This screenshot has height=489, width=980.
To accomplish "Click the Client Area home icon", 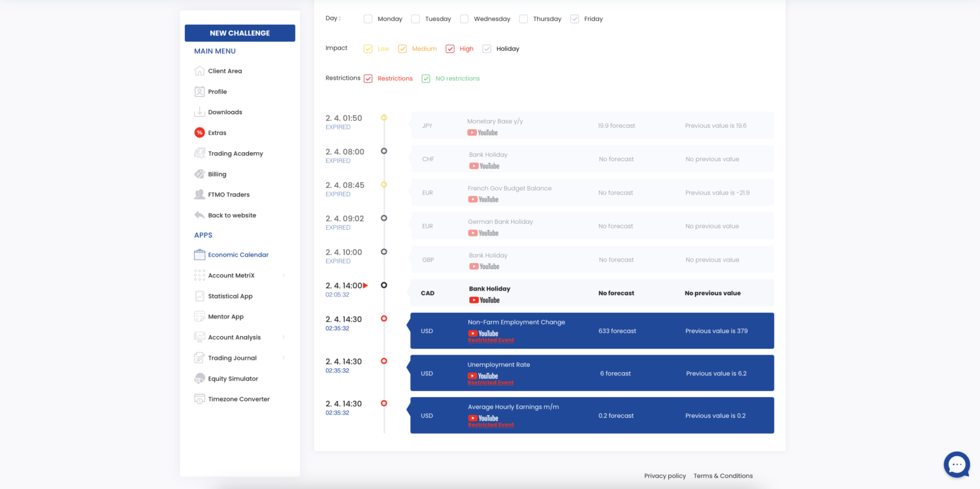I will (x=199, y=71).
